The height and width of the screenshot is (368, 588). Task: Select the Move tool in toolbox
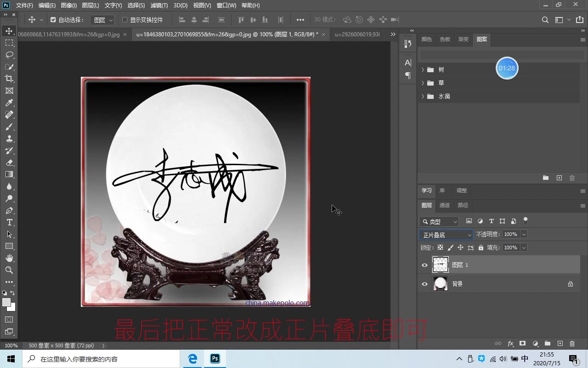click(9, 31)
